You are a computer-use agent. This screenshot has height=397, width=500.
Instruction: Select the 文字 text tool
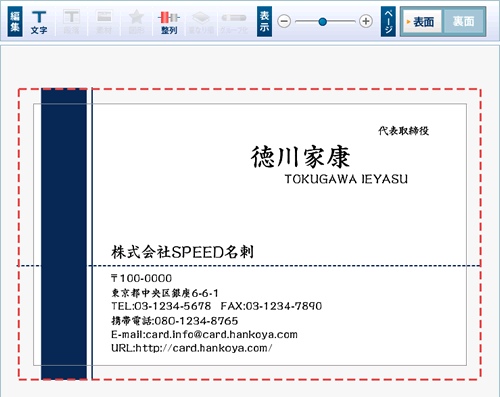[x=39, y=22]
